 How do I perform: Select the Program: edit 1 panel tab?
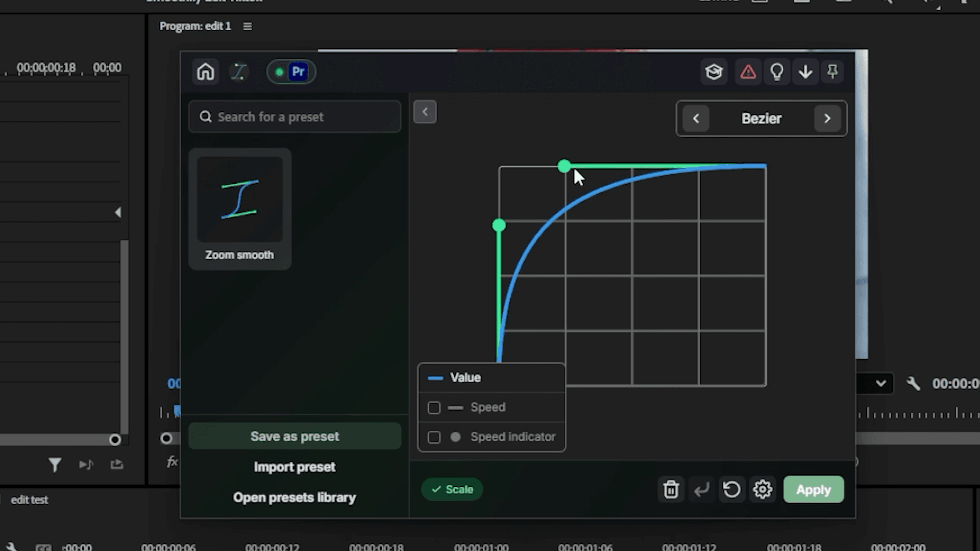[x=195, y=26]
